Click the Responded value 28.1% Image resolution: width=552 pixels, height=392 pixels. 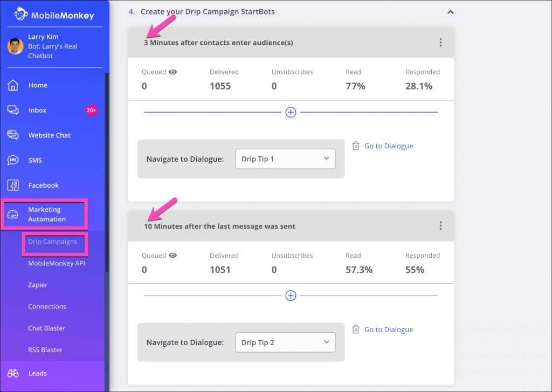pyautogui.click(x=419, y=86)
